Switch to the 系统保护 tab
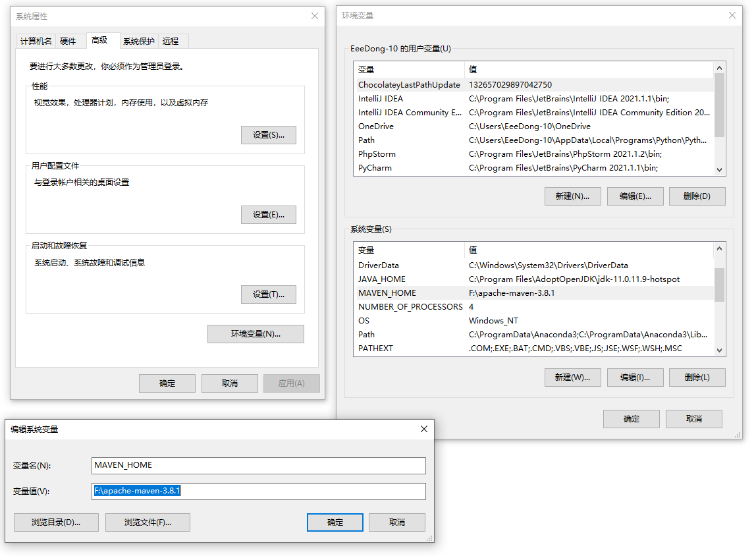 pos(139,41)
